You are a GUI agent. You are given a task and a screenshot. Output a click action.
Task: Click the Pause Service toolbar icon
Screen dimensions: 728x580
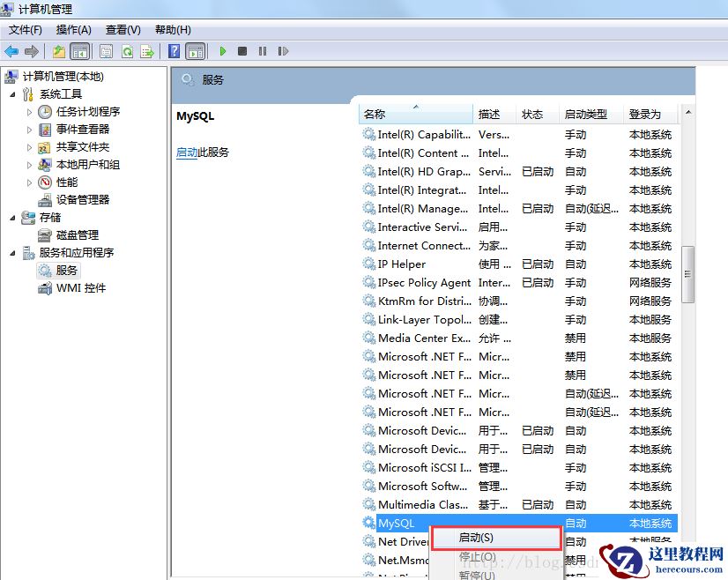coord(261,51)
